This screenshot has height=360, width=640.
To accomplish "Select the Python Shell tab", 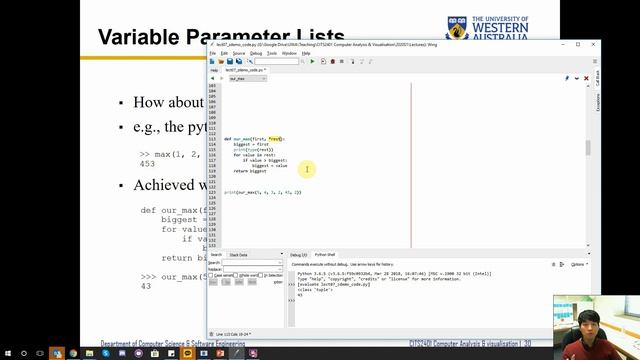I will [x=325, y=255].
